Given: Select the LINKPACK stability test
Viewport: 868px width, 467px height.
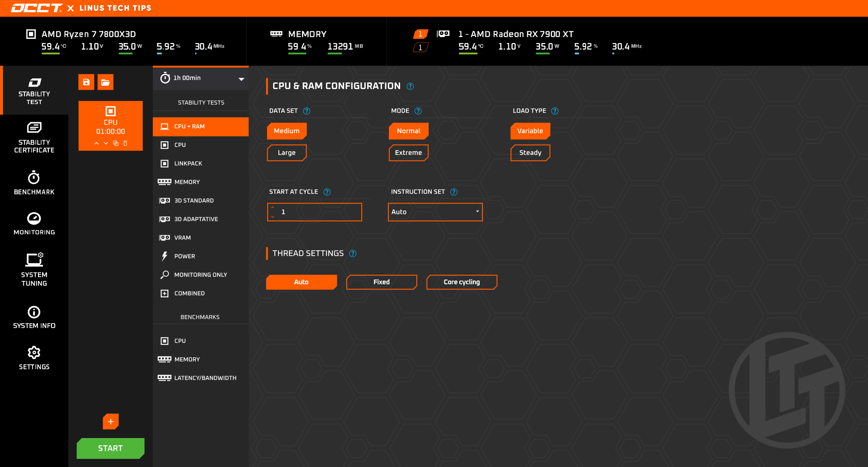Looking at the screenshot, I should pos(201,164).
